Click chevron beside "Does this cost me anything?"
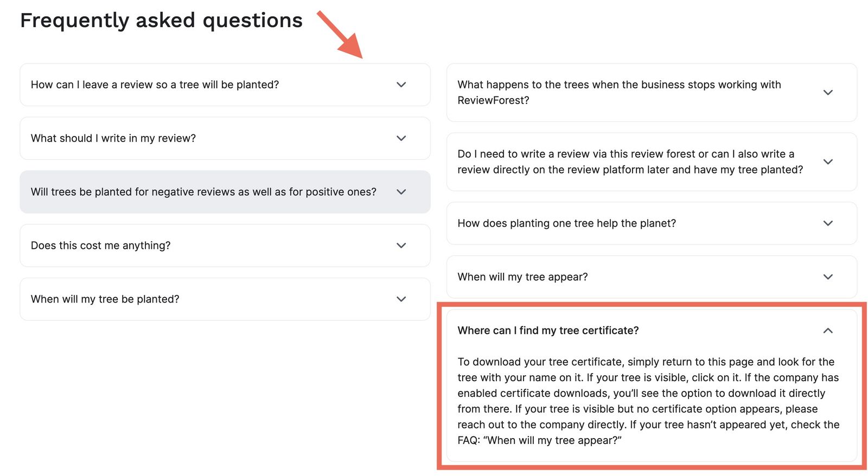This screenshot has height=476, width=868. pyautogui.click(x=401, y=246)
